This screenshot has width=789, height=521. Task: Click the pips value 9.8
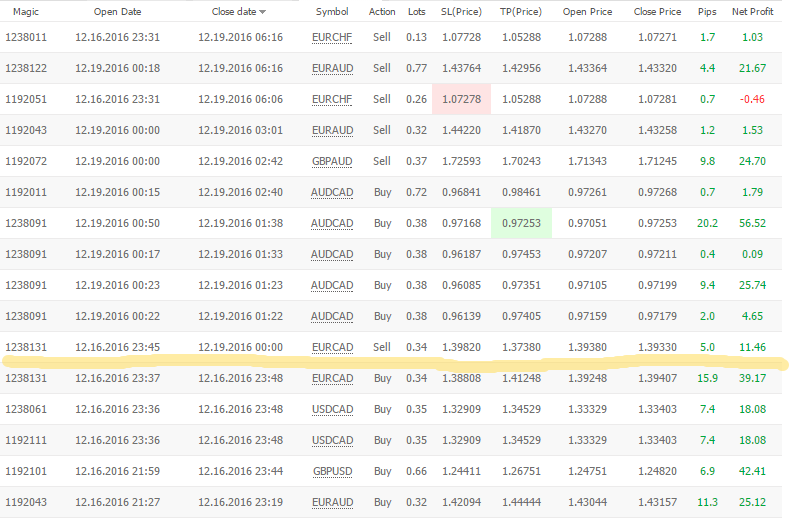(x=707, y=161)
